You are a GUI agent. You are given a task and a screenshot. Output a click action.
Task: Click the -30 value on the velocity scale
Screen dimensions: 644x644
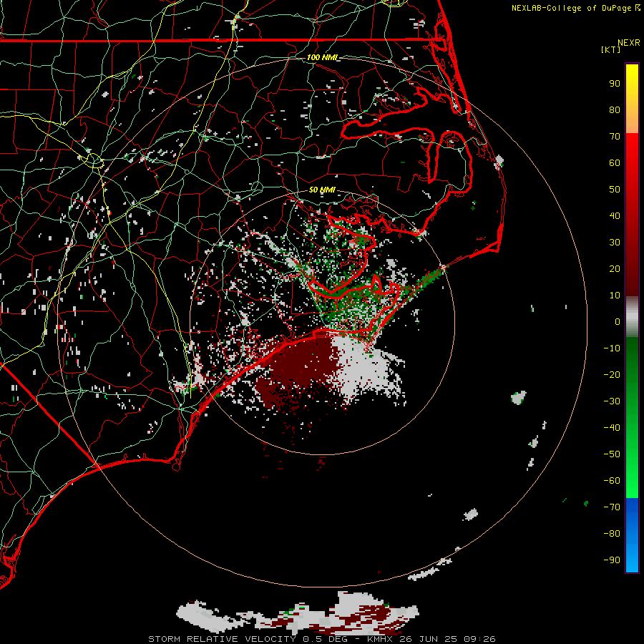(x=612, y=401)
